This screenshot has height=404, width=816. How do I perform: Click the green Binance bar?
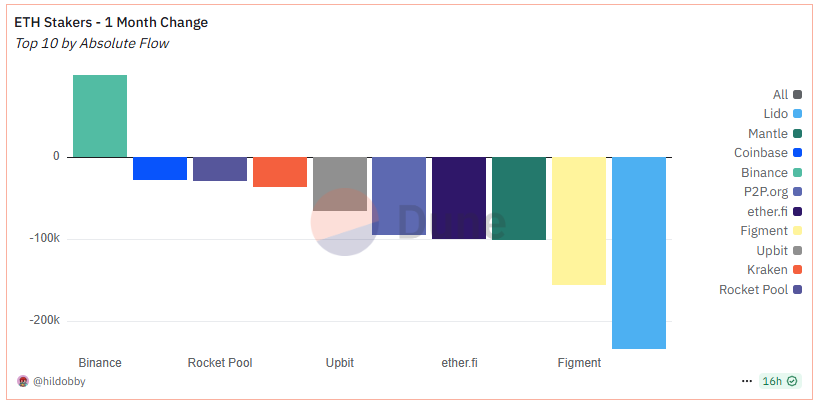pyautogui.click(x=100, y=116)
